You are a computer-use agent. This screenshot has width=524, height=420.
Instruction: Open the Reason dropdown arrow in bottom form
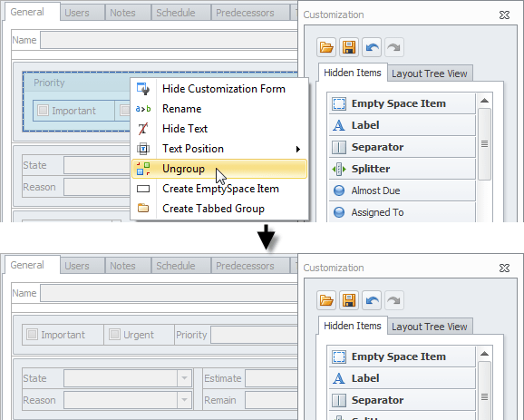coord(184,400)
